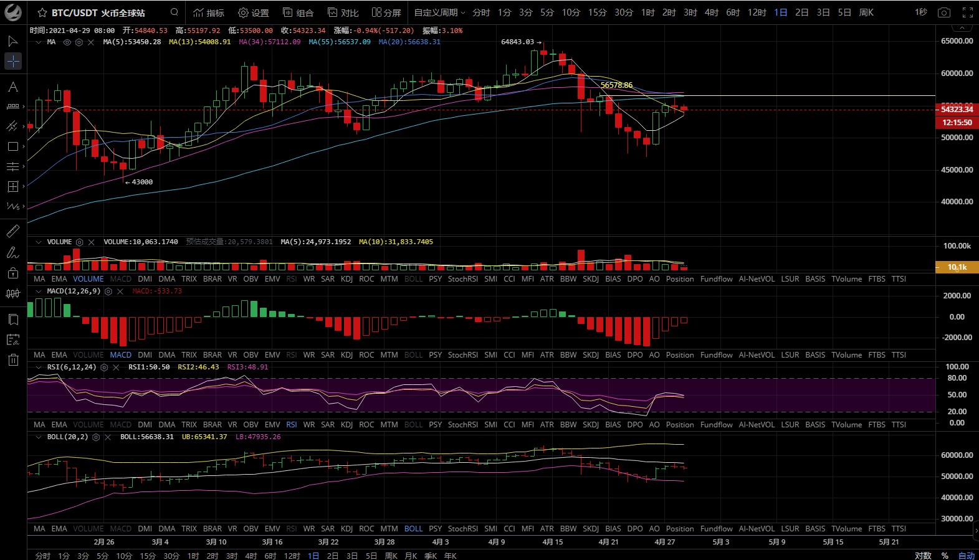Select the rectangle shape tool
Image resolution: width=979 pixels, height=560 pixels.
12,146
